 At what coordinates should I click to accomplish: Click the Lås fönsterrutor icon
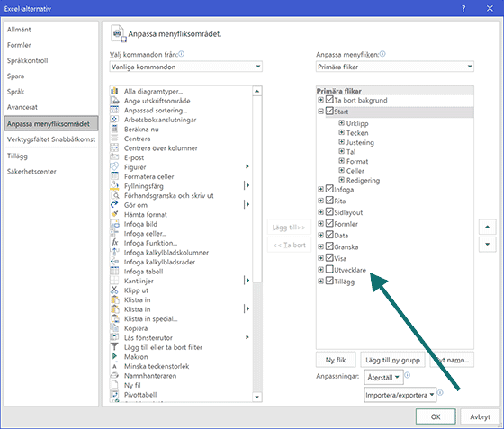[x=114, y=338]
